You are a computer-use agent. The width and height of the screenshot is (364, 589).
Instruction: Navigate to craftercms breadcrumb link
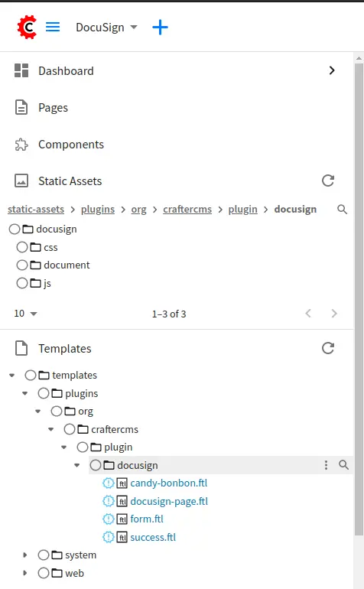187,210
